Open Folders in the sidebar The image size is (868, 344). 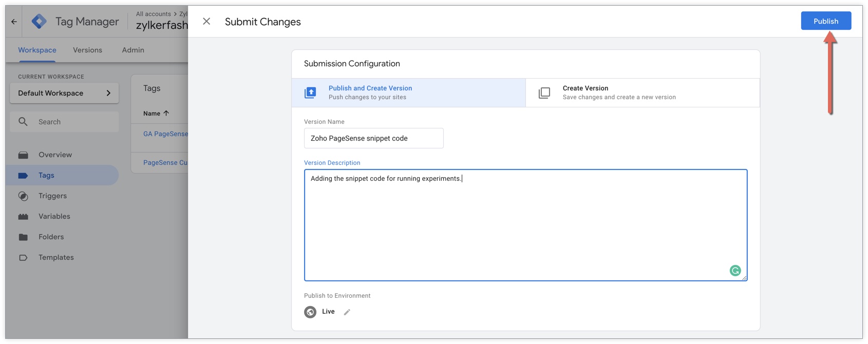point(51,237)
